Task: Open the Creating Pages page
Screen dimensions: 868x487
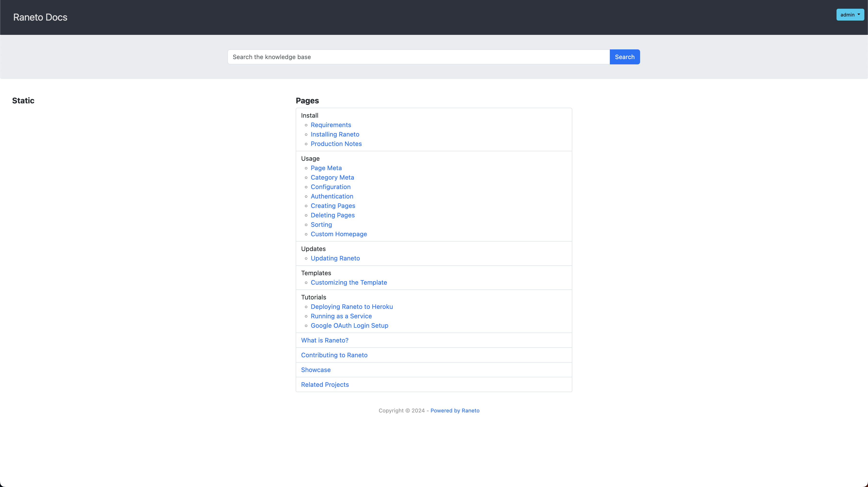Action: coord(333,205)
